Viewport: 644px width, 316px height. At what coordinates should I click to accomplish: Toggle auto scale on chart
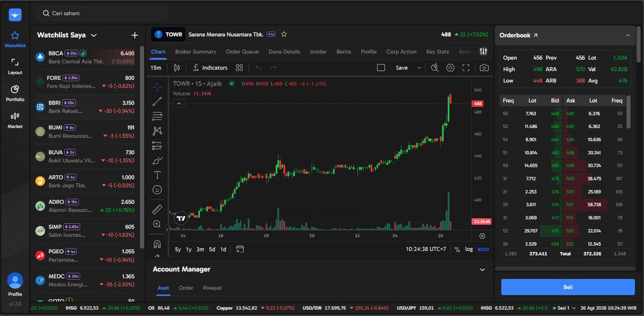pyautogui.click(x=483, y=249)
